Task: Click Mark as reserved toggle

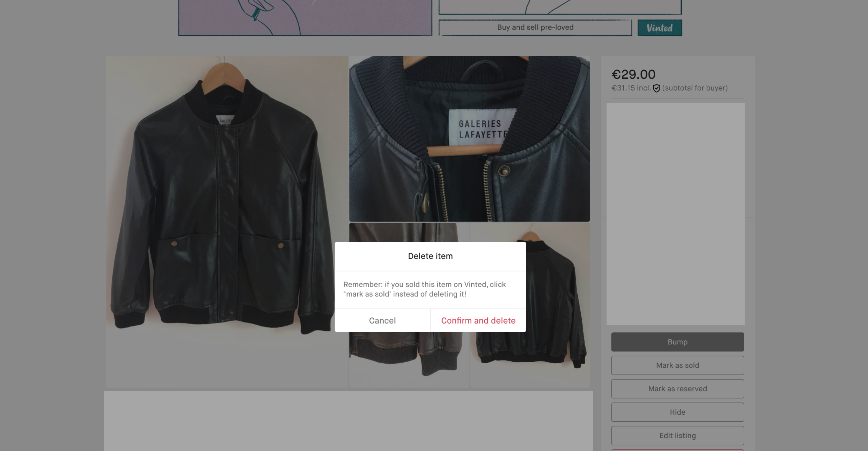Action: point(677,388)
